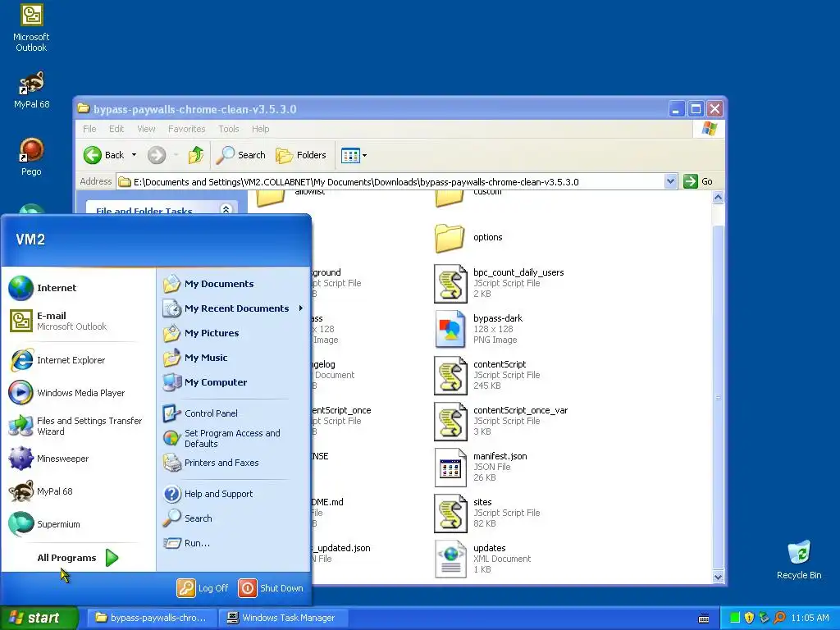The image size is (840, 630).
Task: Select contentScript JScript file
Action: (487, 375)
